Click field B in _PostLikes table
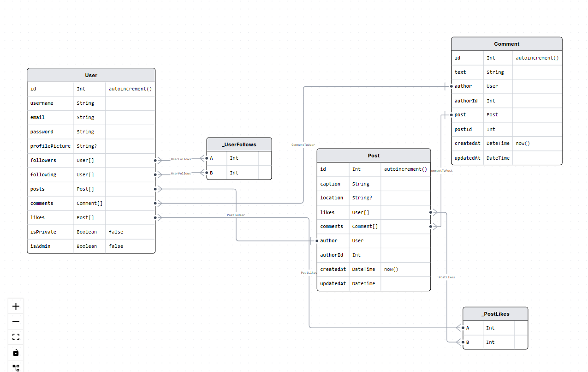This screenshot has height=372, width=588. [x=468, y=342]
